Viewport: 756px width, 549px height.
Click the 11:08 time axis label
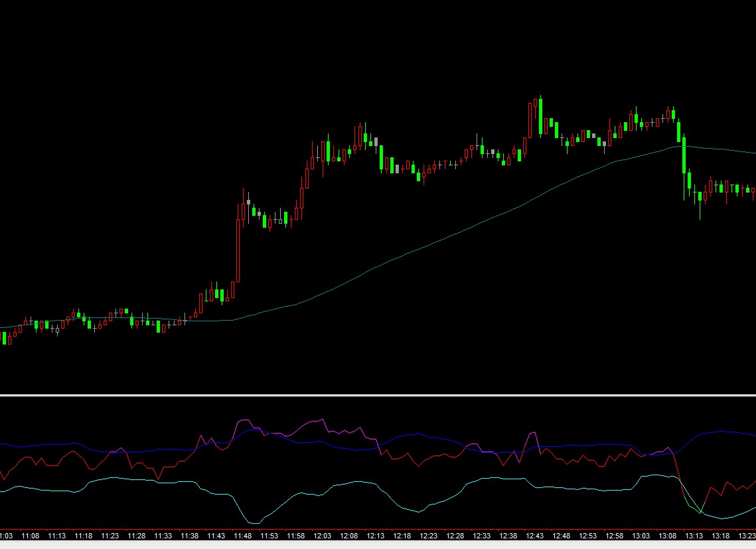[x=31, y=536]
